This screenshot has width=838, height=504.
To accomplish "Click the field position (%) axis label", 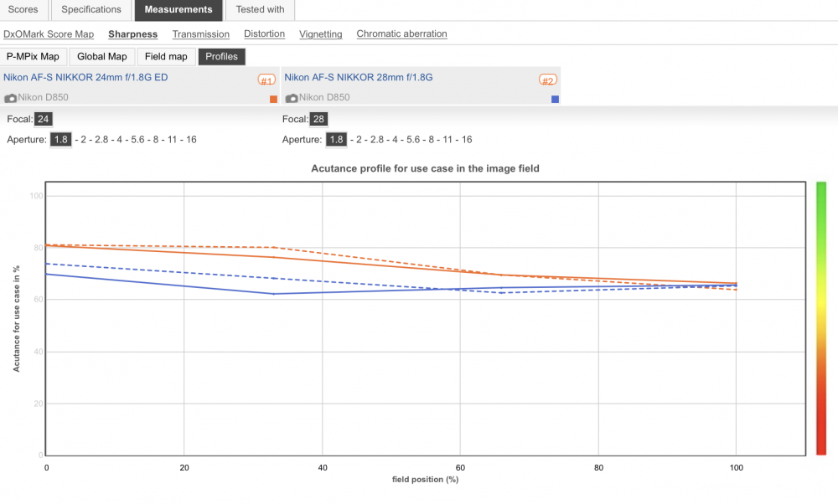I will (426, 480).
